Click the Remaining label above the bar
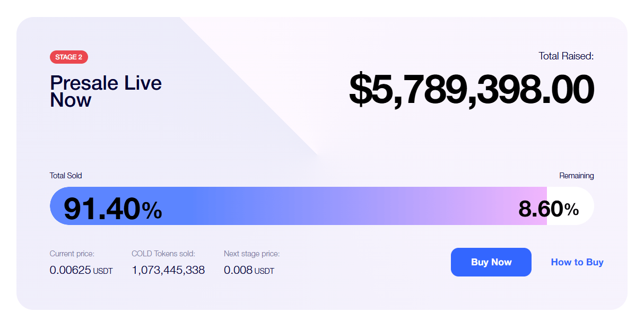This screenshot has width=644, height=320. 577,176
